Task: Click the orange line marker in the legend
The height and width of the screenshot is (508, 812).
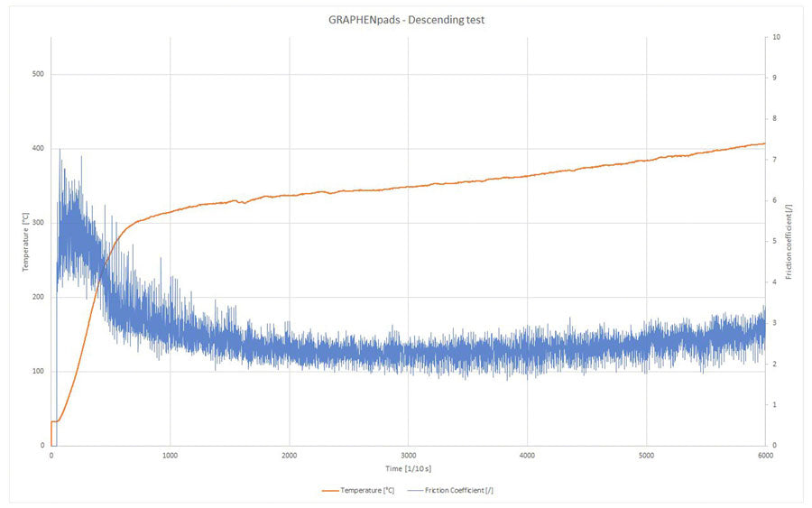Action: [329, 490]
